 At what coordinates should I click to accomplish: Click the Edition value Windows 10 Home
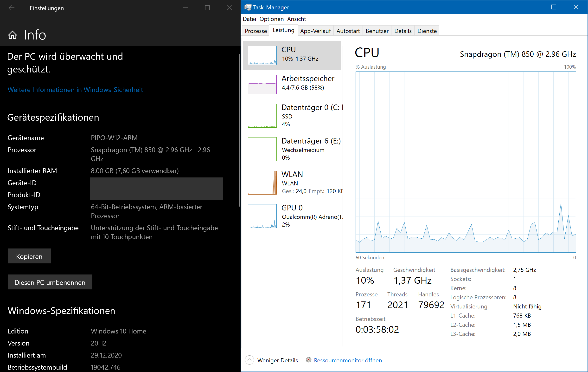[x=118, y=331]
